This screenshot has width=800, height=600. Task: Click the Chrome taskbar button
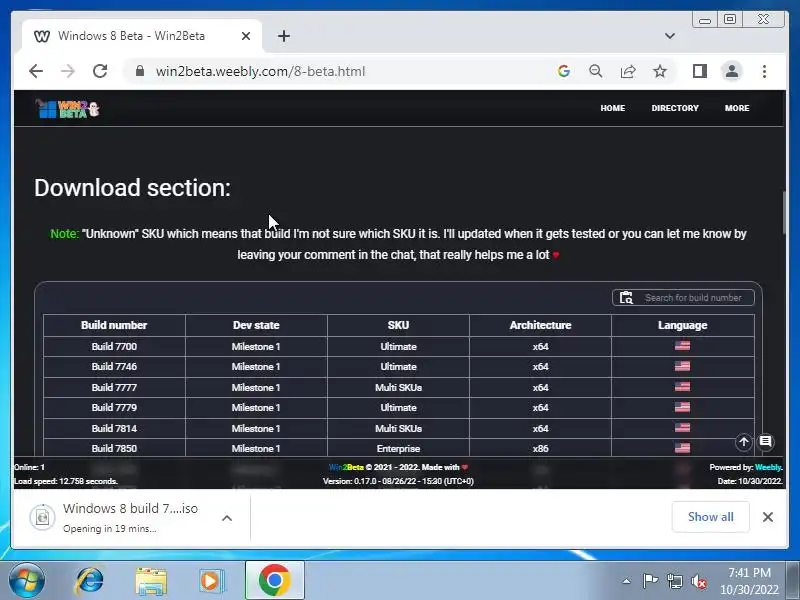tap(274, 581)
